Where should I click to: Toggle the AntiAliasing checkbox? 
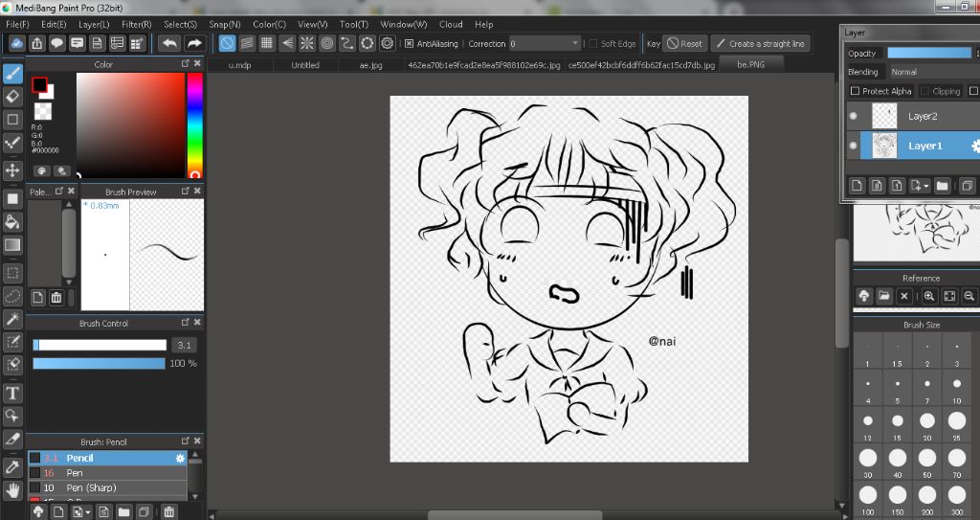(410, 44)
